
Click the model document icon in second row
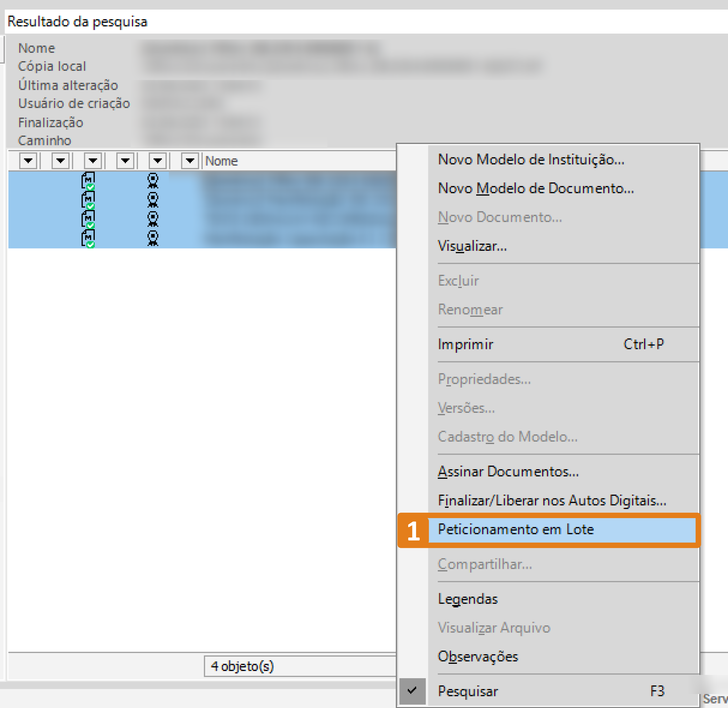click(x=88, y=200)
